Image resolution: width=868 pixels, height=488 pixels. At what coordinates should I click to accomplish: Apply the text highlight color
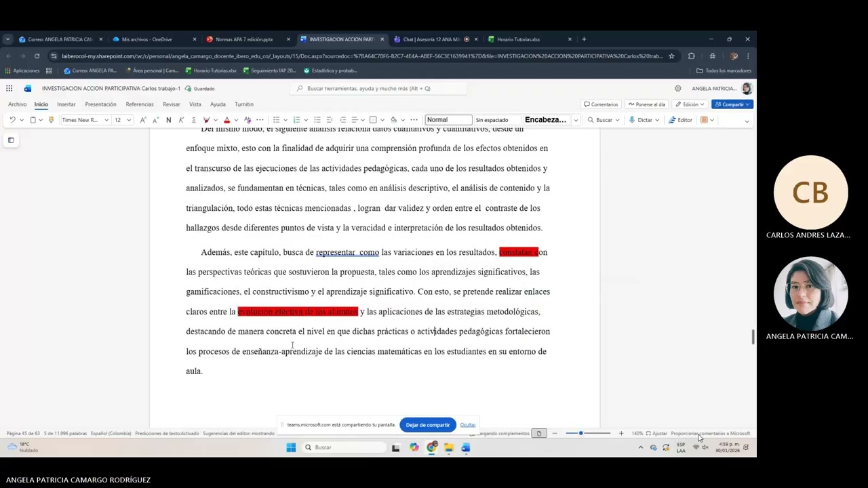coord(206,120)
